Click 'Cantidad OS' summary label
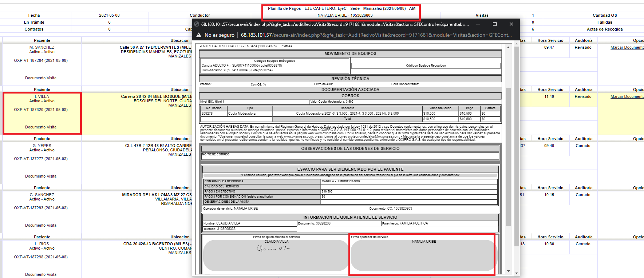 [x=605, y=15]
